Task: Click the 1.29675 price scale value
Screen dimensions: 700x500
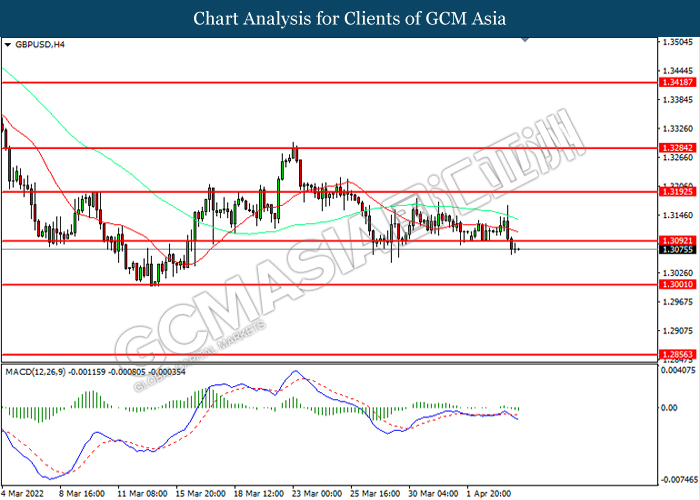Action: [x=678, y=302]
